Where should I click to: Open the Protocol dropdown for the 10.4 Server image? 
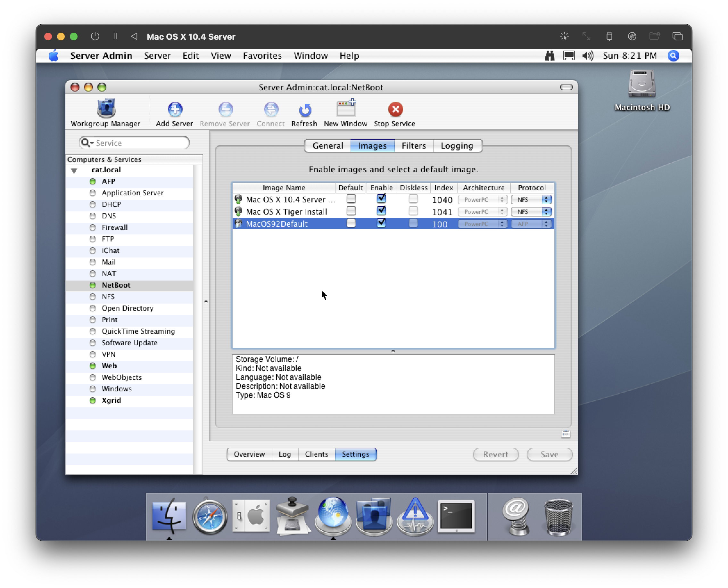click(x=531, y=200)
